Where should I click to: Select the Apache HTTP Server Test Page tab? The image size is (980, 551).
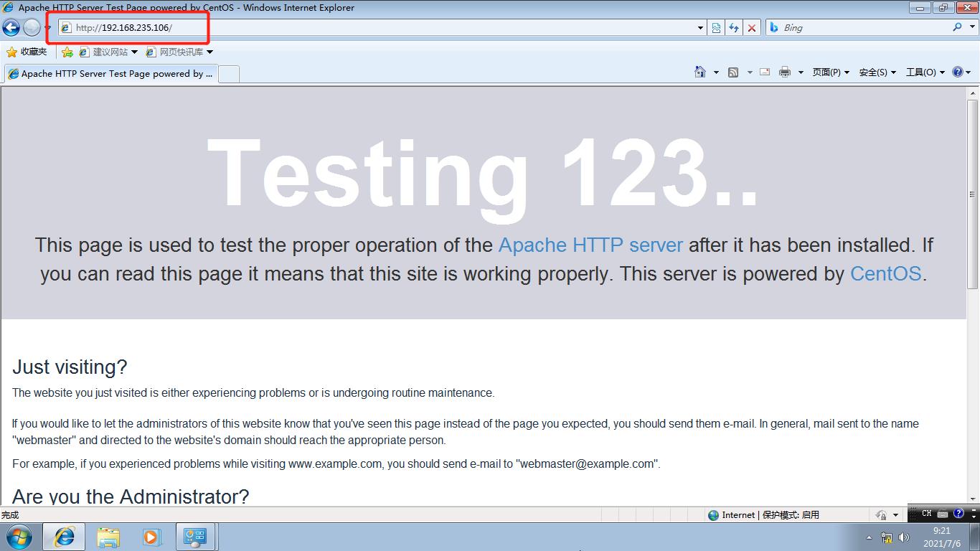[110, 73]
